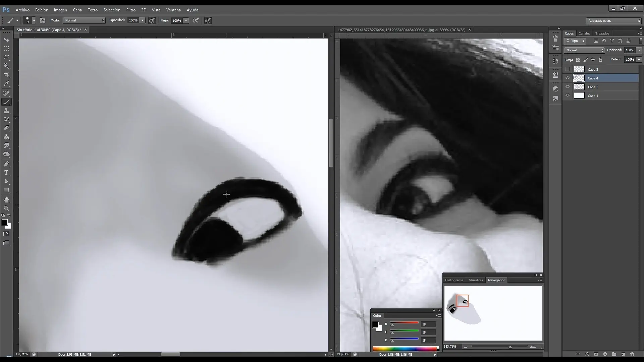
Task: Lock transparent pixels
Action: click(x=578, y=60)
